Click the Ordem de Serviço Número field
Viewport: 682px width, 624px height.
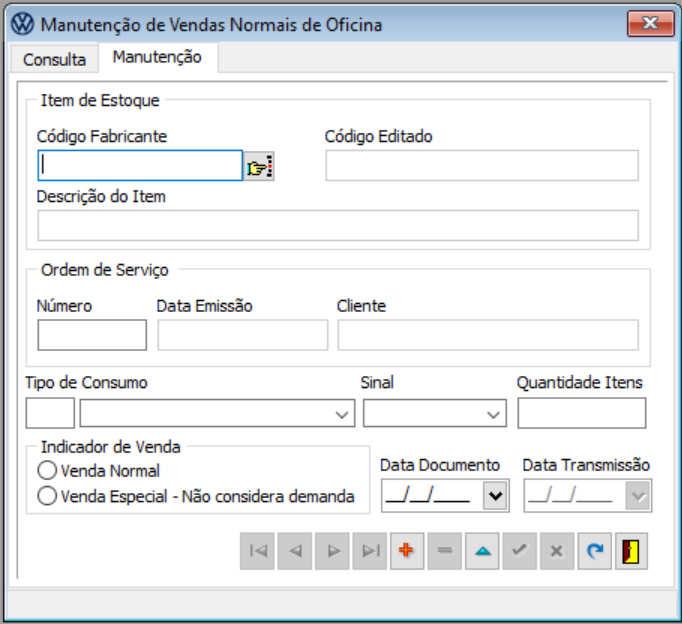[92, 335]
